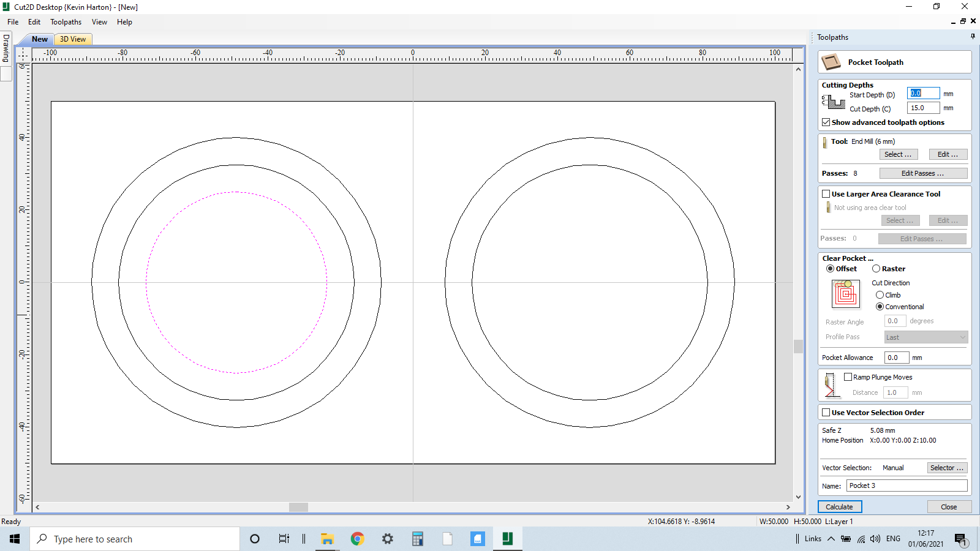Click the Close toolpath button
The image size is (980, 551).
coord(949,507)
